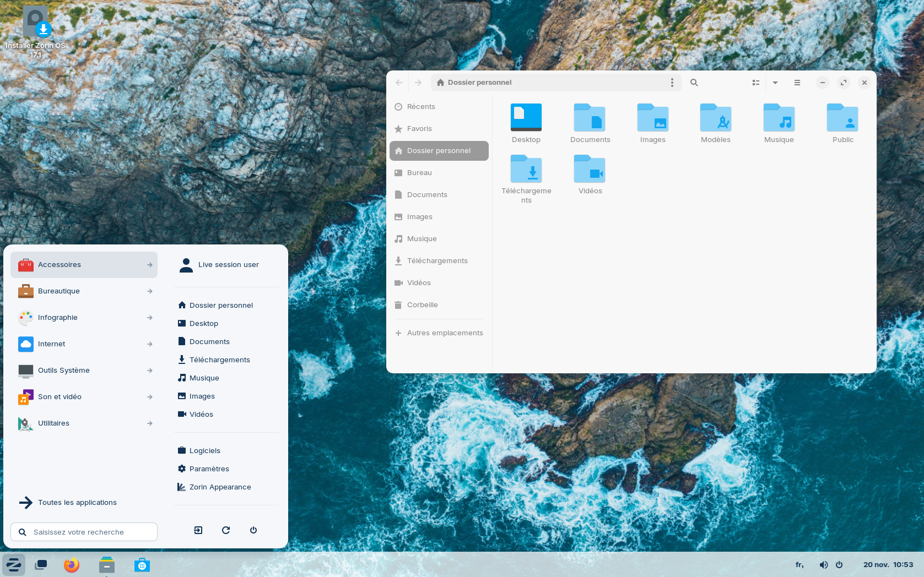Select Téléchargements in file manager sidebar
Screen dimensions: 924x577
pyautogui.click(x=439, y=261)
